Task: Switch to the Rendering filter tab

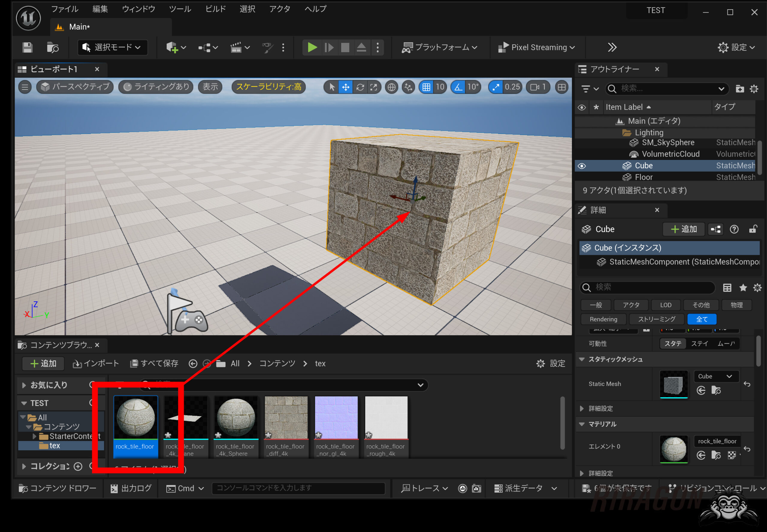Action: 603,319
